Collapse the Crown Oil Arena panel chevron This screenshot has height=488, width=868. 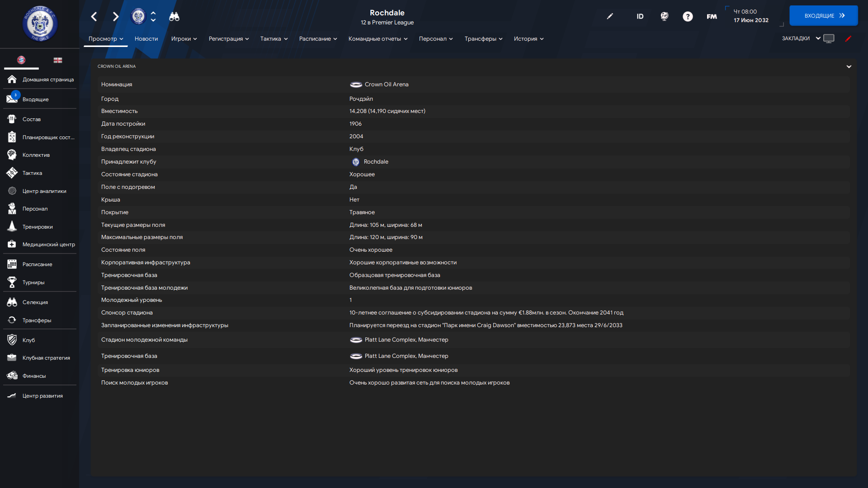[x=849, y=66]
